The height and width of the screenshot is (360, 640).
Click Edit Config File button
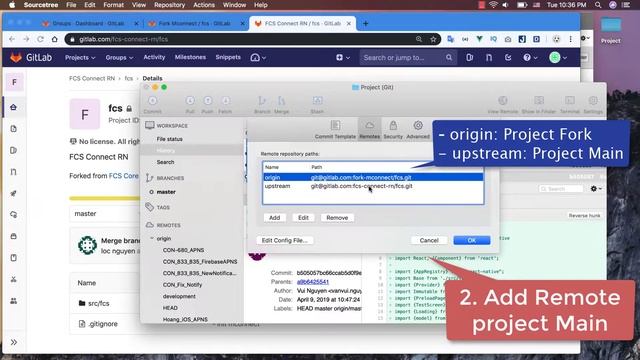[x=284, y=240]
